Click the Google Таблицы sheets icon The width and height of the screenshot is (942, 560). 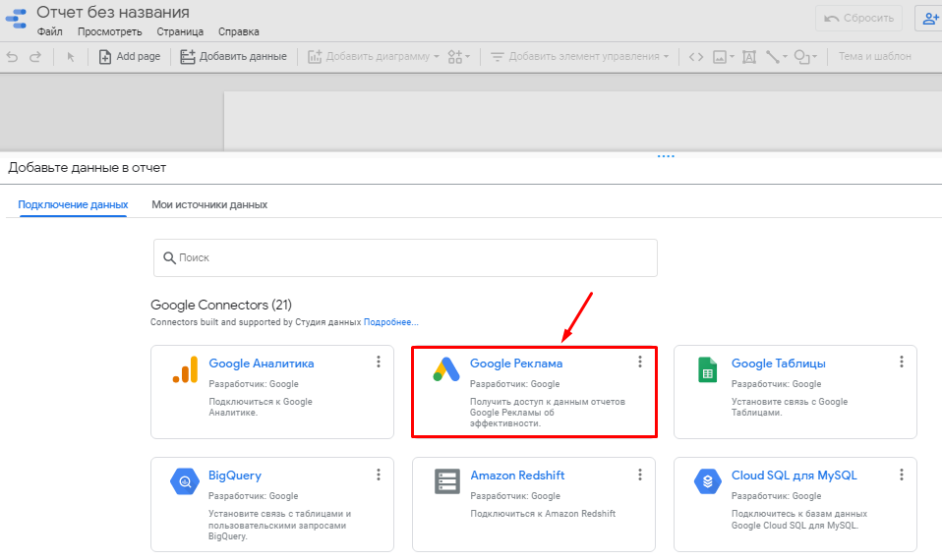pos(708,369)
